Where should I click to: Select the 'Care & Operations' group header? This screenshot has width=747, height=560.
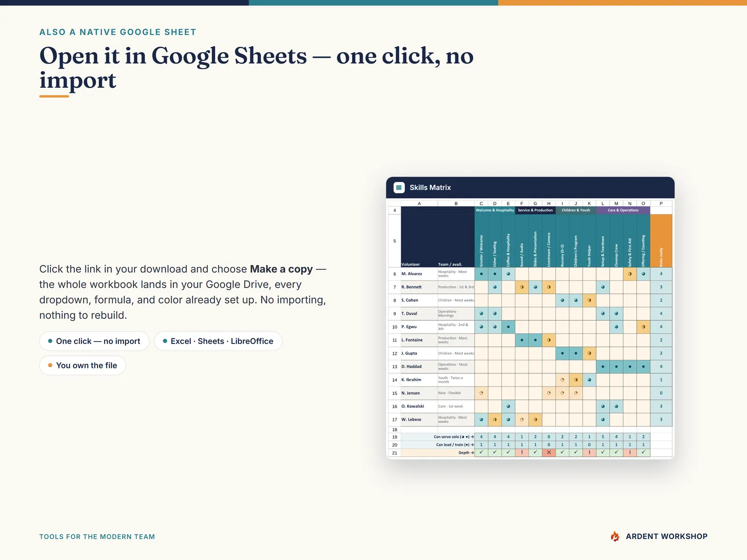click(x=623, y=210)
